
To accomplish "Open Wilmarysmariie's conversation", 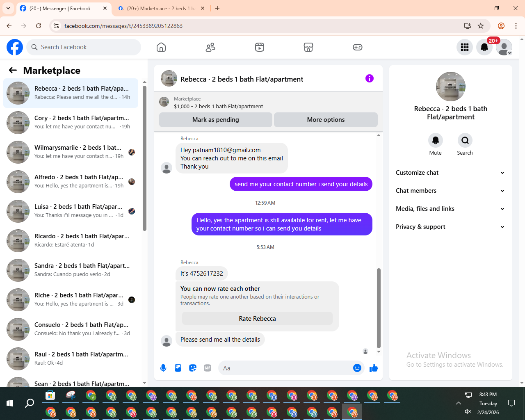I will coord(71,152).
